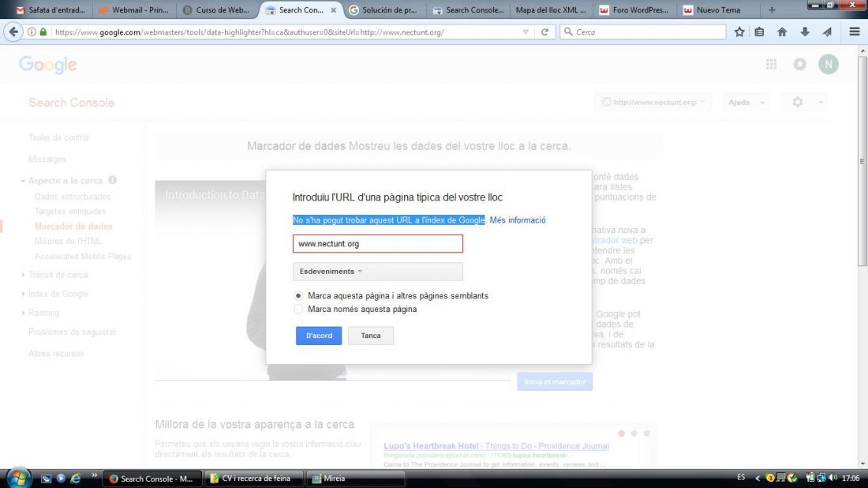868x488 pixels.
Task: Reload the page with the refresh icon
Action: point(544,32)
